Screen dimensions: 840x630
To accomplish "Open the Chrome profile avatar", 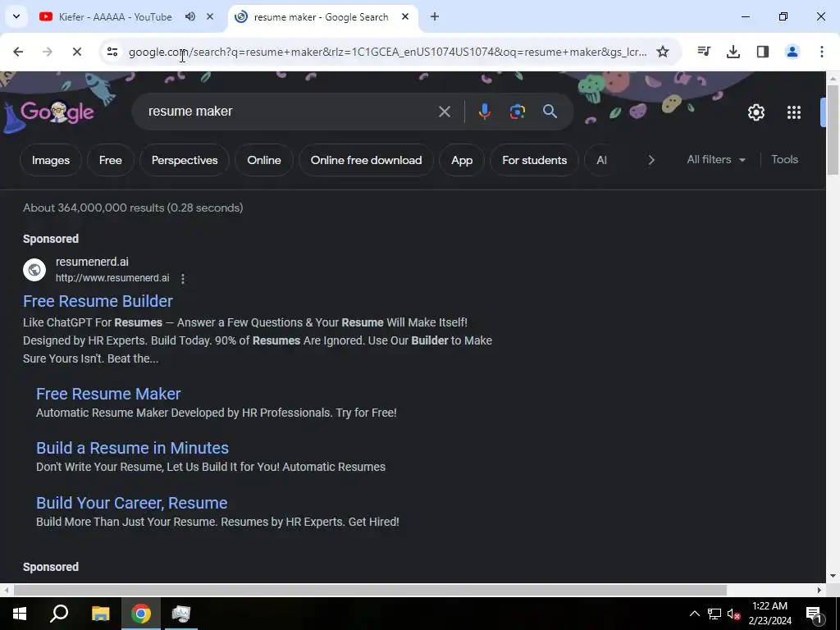I will point(792,52).
